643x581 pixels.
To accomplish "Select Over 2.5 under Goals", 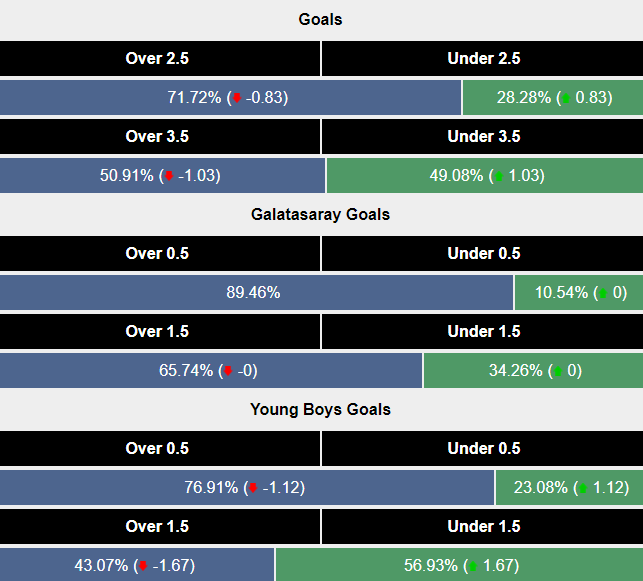I will pyautogui.click(x=160, y=59).
